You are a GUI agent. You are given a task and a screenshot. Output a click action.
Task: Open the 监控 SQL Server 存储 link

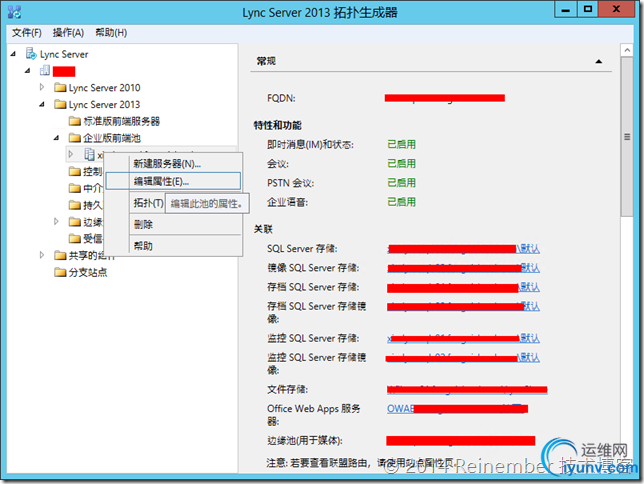pyautogui.click(x=463, y=339)
